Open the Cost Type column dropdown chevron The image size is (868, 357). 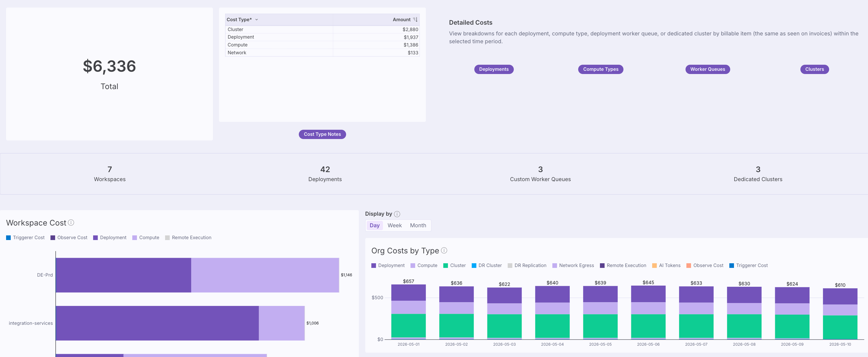256,19
